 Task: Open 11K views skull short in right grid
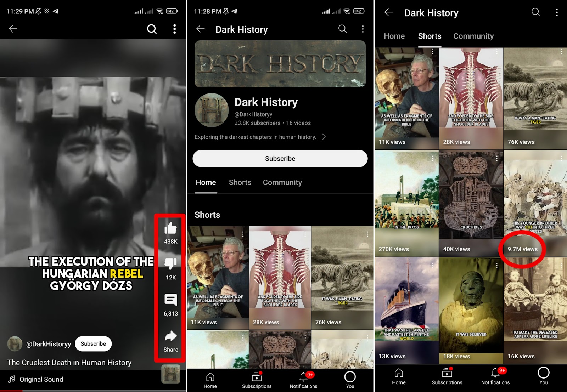[x=406, y=98]
